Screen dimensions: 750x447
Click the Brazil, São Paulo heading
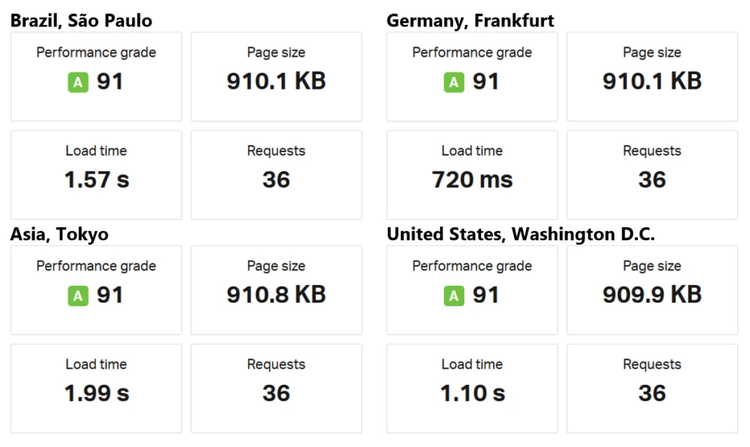tap(81, 20)
